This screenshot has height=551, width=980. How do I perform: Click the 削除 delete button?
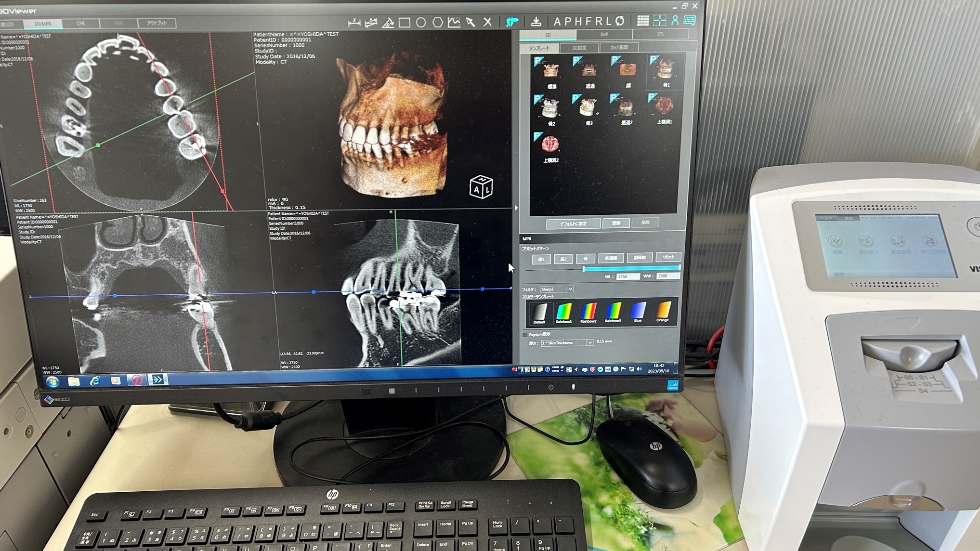645,223
